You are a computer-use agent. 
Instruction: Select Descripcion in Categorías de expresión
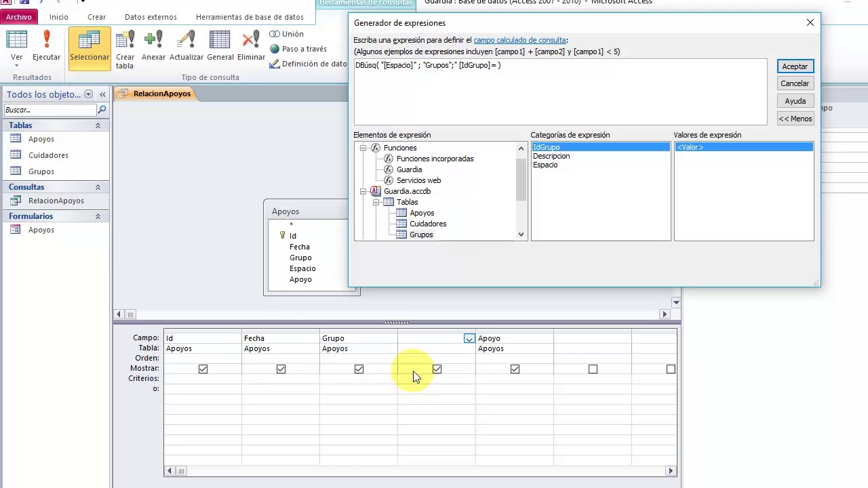coord(551,156)
